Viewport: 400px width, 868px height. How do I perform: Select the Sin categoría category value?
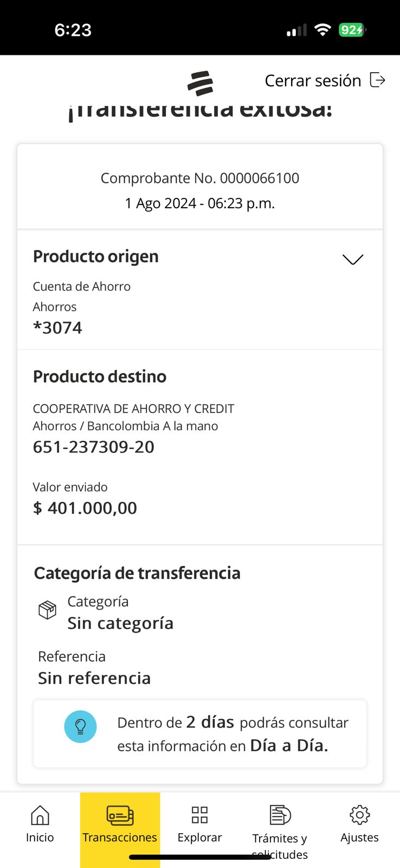click(120, 623)
